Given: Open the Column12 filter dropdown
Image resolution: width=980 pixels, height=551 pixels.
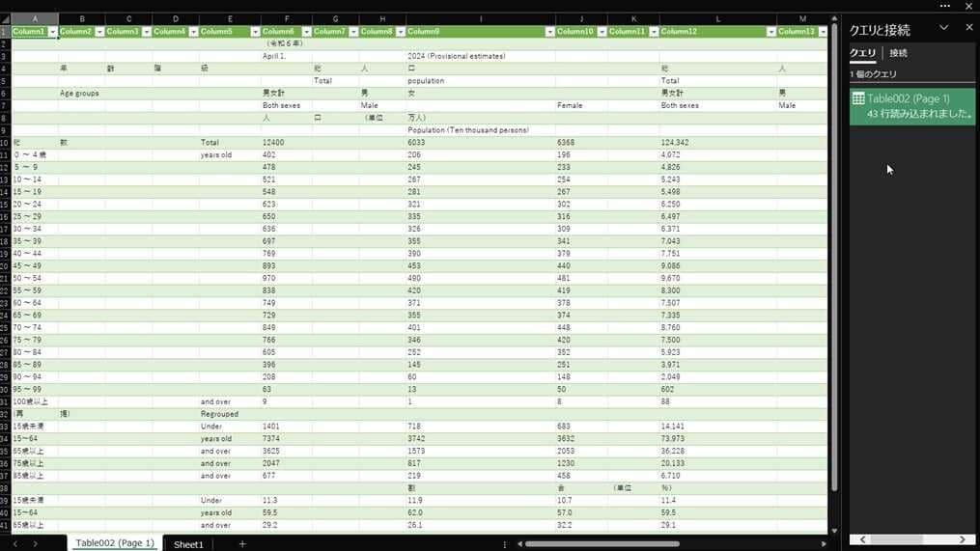Looking at the screenshot, I should tap(770, 32).
